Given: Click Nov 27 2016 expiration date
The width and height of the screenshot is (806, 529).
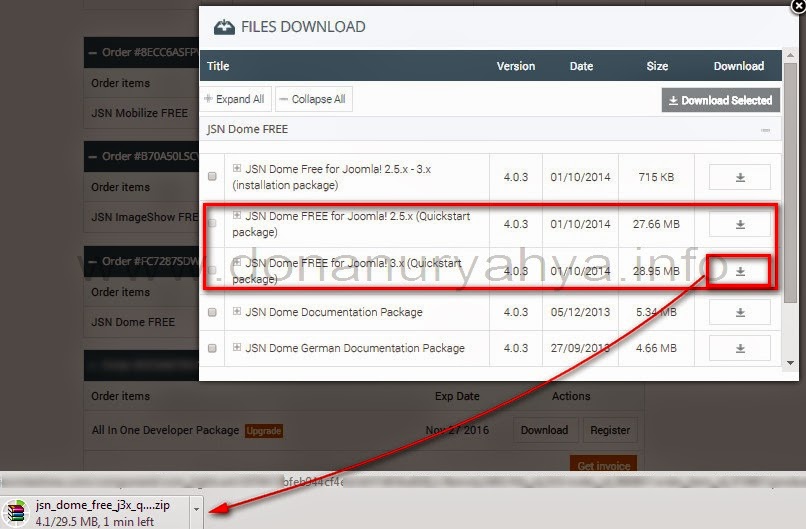Looking at the screenshot, I should coord(457,430).
